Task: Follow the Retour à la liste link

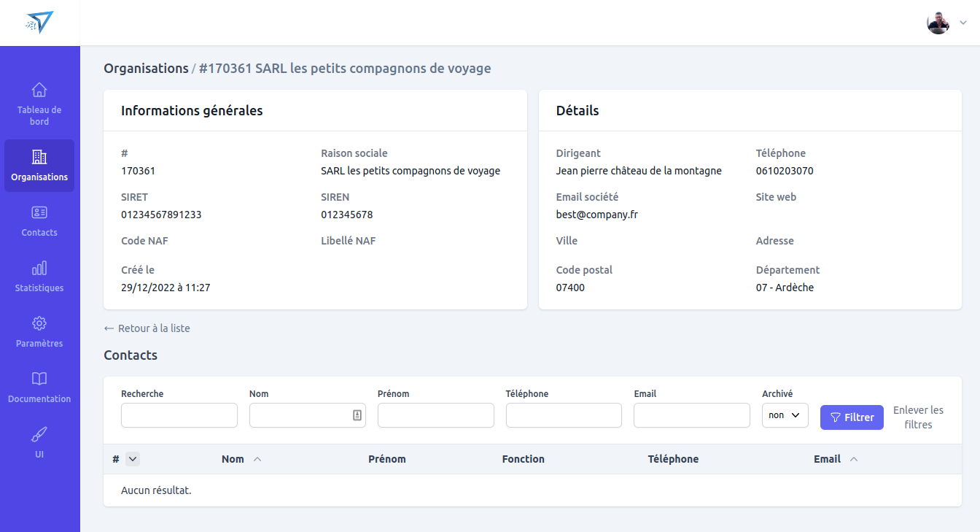Action: pos(147,328)
